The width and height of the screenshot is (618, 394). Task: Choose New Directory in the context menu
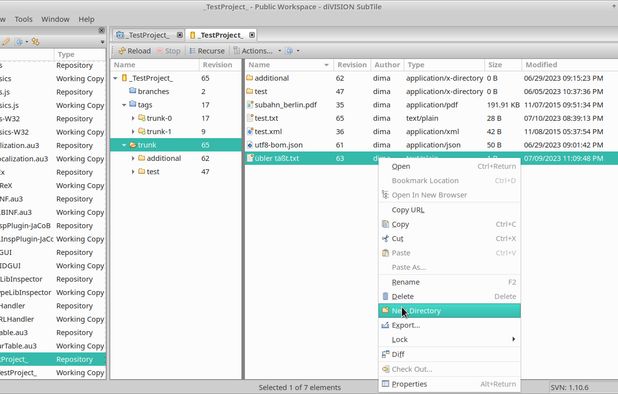coord(449,311)
